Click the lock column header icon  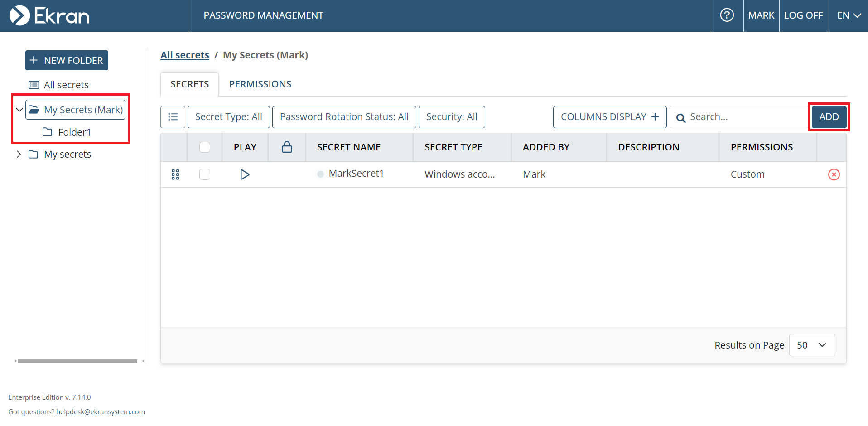click(x=287, y=147)
